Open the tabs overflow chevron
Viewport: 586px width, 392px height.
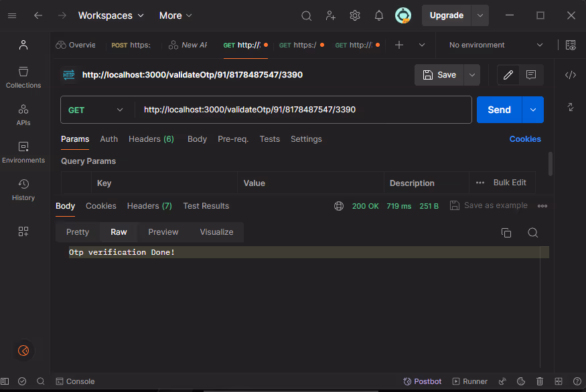click(x=422, y=45)
